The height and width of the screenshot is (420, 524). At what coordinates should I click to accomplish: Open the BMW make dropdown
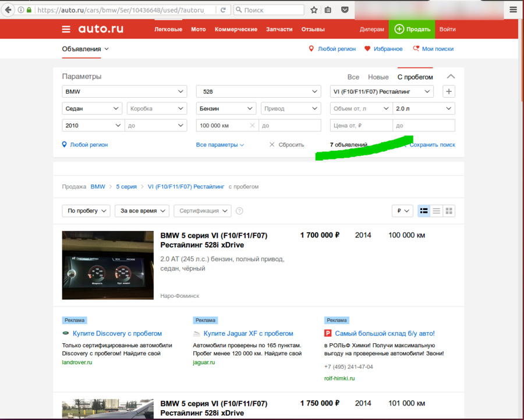(125, 91)
